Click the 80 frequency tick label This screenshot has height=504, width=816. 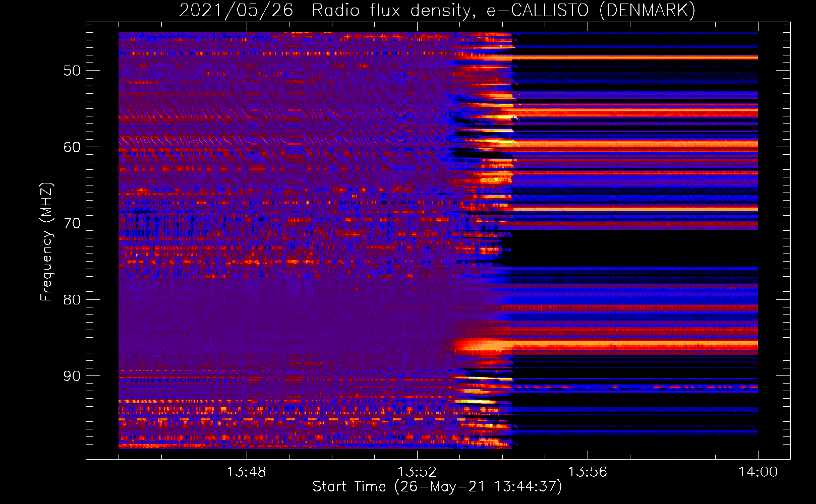[x=72, y=300]
